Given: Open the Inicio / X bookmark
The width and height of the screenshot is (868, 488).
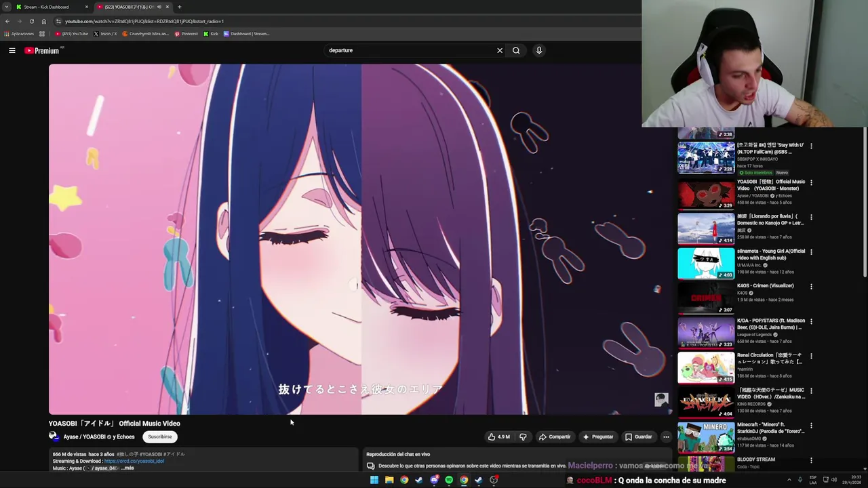Looking at the screenshot, I should click(x=105, y=34).
